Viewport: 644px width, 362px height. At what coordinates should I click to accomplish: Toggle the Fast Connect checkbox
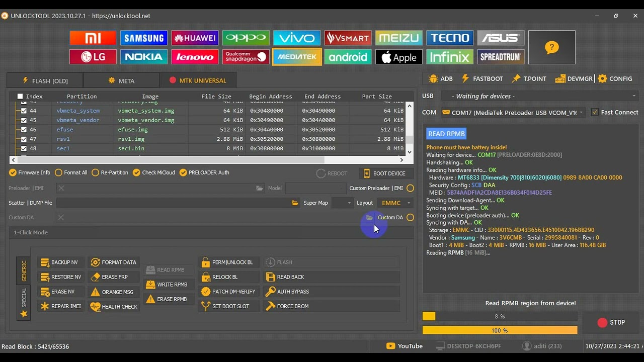click(x=595, y=113)
